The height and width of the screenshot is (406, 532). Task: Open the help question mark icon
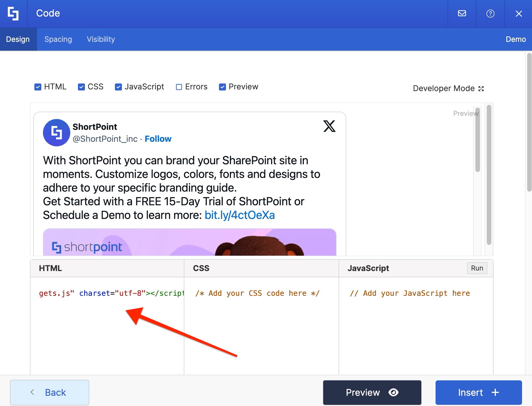490,13
